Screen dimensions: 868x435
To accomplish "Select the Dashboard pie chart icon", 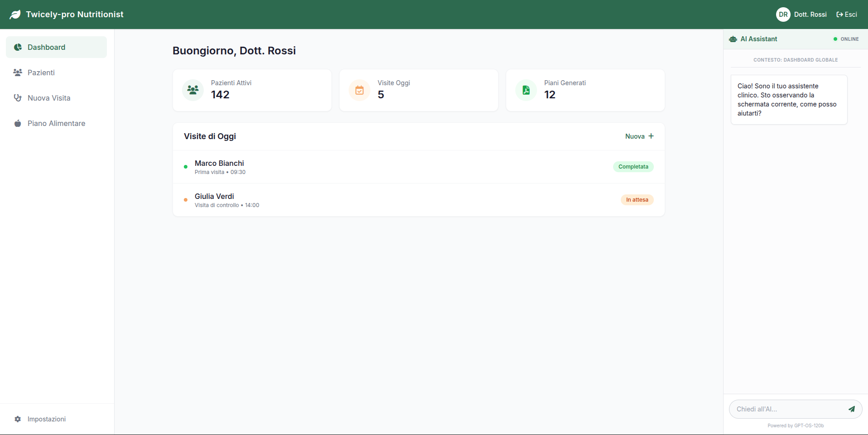I will (x=17, y=47).
